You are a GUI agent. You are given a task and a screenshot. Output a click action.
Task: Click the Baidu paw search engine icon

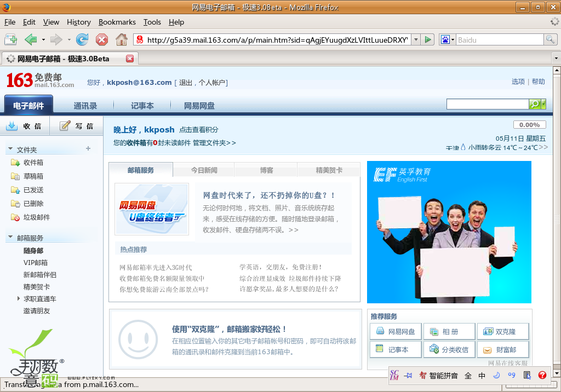coord(445,40)
